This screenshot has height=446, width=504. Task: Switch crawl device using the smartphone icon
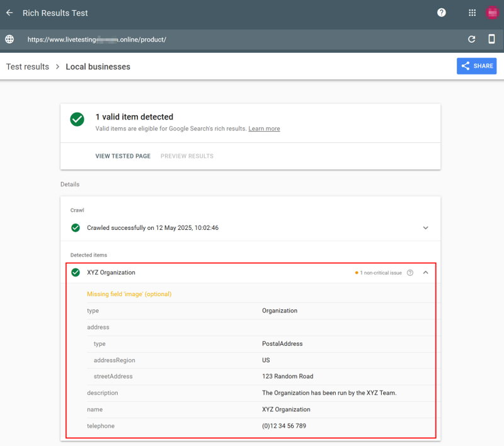point(492,39)
